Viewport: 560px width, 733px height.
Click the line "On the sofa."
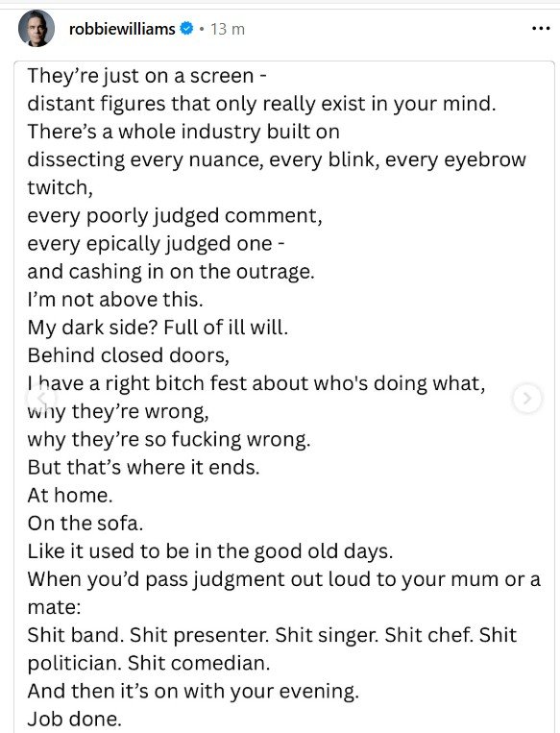tap(85, 524)
